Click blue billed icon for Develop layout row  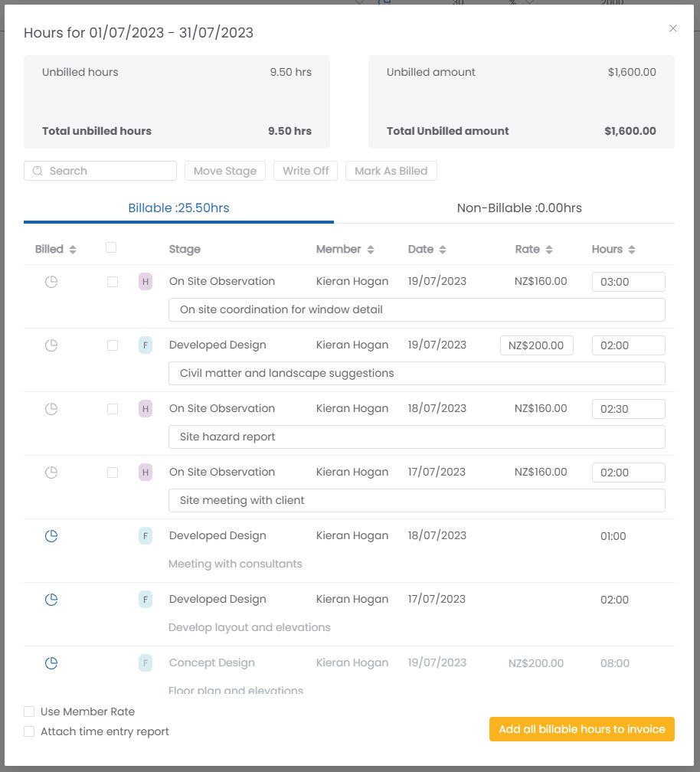[51, 600]
